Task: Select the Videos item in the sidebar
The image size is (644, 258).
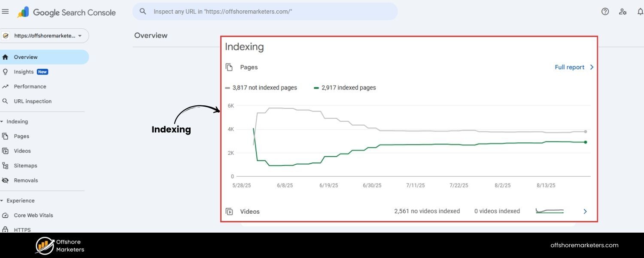Action: 22,150
